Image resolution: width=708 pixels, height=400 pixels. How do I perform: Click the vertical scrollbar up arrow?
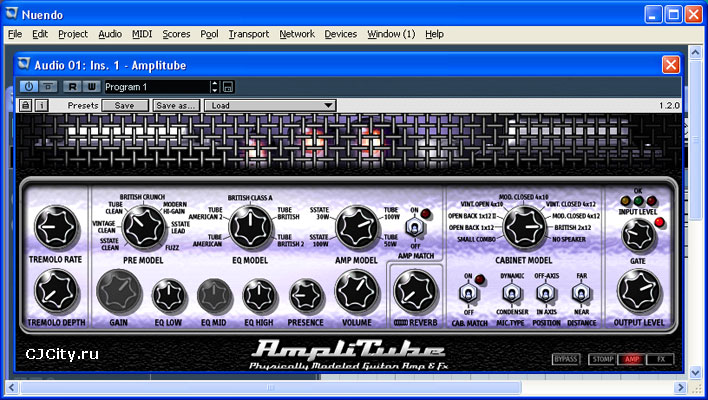pos(695,52)
